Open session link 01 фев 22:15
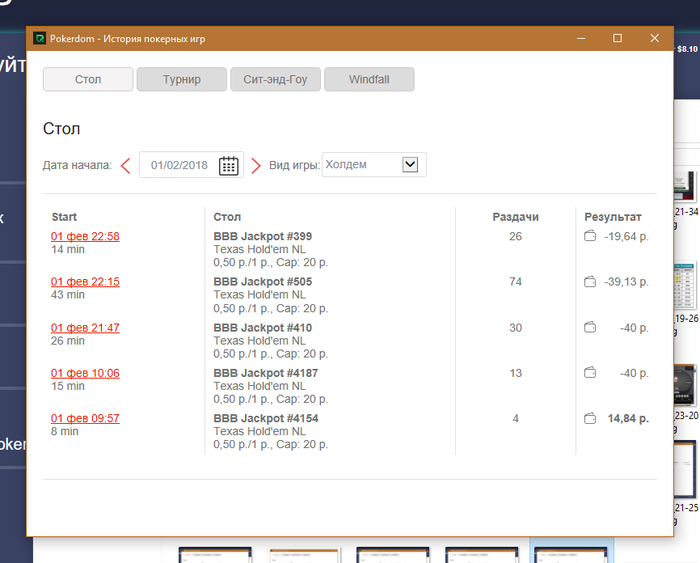The height and width of the screenshot is (563, 700). click(x=85, y=282)
